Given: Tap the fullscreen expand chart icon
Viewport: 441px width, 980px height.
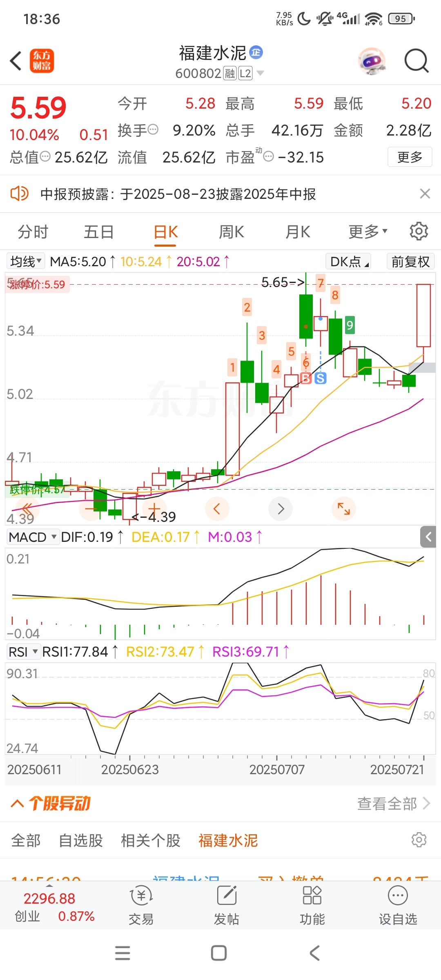Looking at the screenshot, I should pyautogui.click(x=344, y=509).
